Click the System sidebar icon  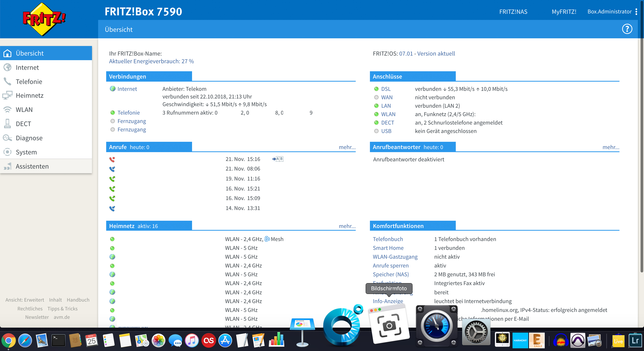(7, 152)
